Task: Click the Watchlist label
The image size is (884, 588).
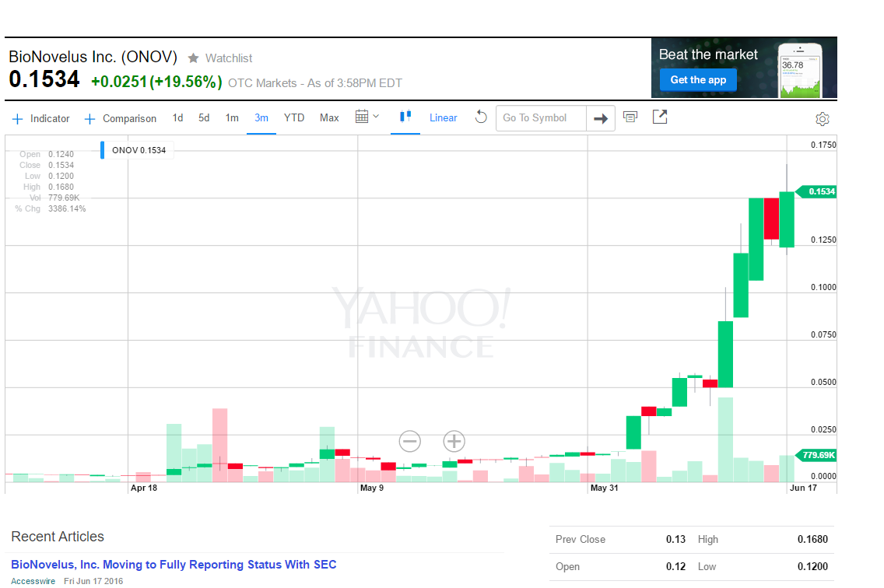Action: coord(228,58)
